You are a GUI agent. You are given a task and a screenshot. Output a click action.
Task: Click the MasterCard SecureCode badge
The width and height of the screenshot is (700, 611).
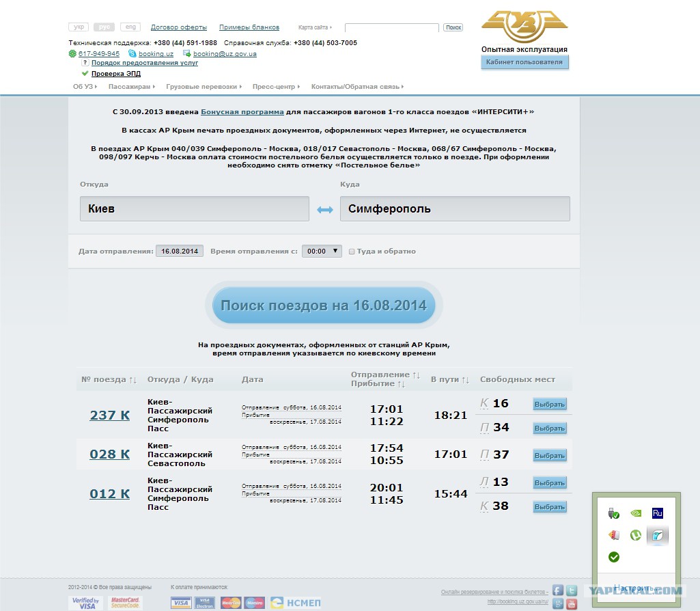coord(125,603)
